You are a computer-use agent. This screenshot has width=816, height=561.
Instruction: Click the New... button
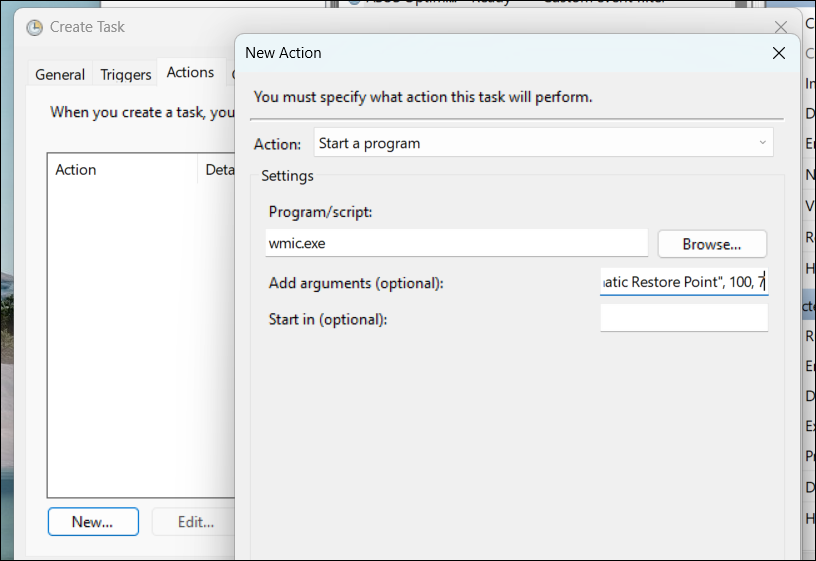(92, 521)
